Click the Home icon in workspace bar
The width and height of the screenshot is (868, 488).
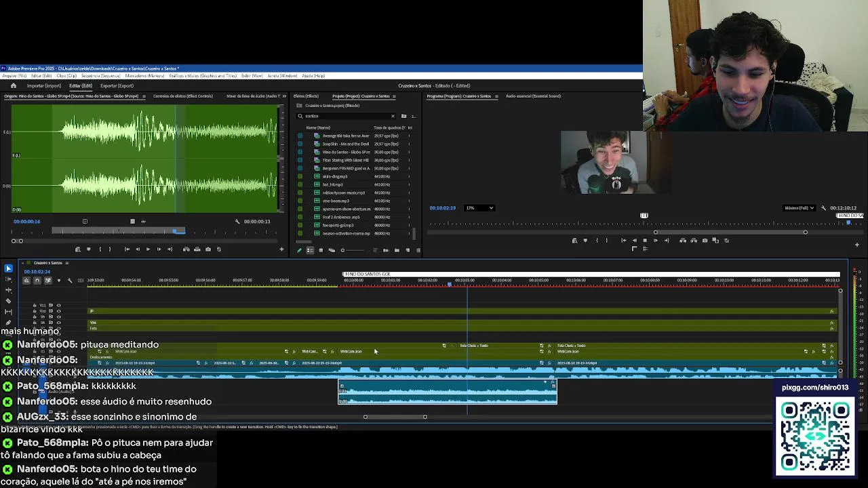tap(13, 85)
